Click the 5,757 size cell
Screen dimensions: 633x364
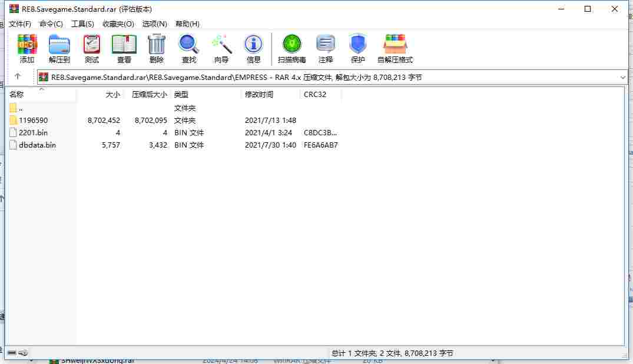[x=111, y=145]
